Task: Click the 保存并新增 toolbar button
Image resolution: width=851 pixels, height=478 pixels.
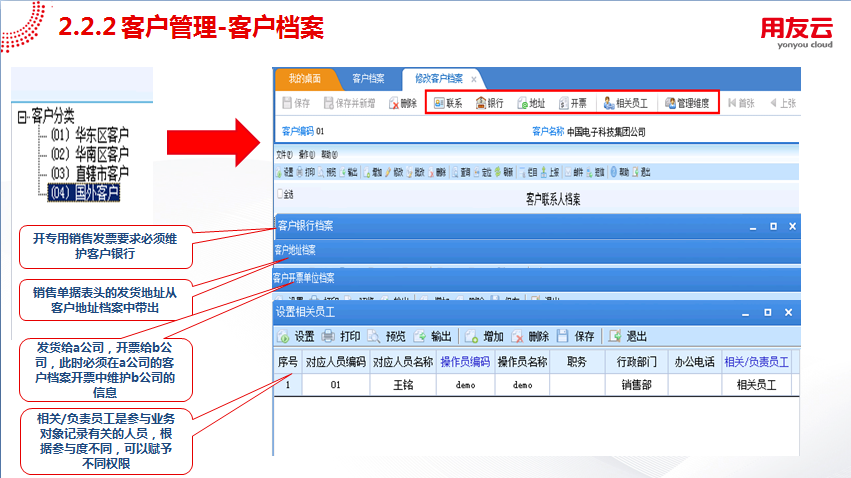Action: tap(349, 103)
